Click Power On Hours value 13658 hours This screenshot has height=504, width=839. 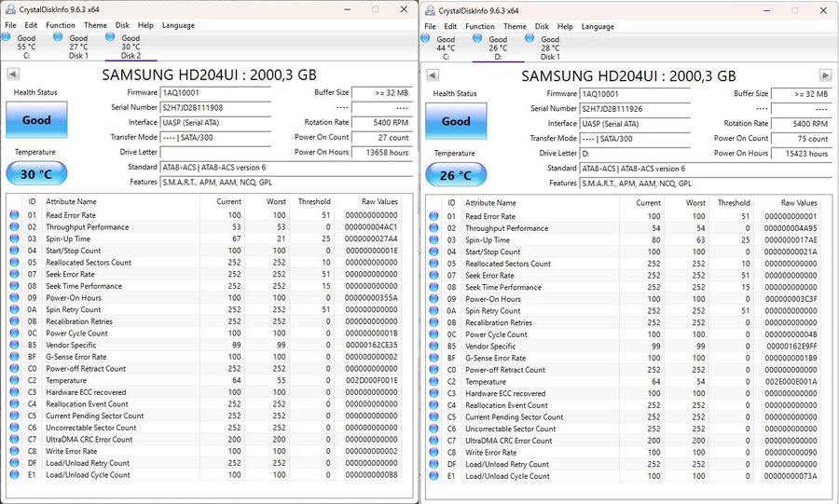pos(382,153)
